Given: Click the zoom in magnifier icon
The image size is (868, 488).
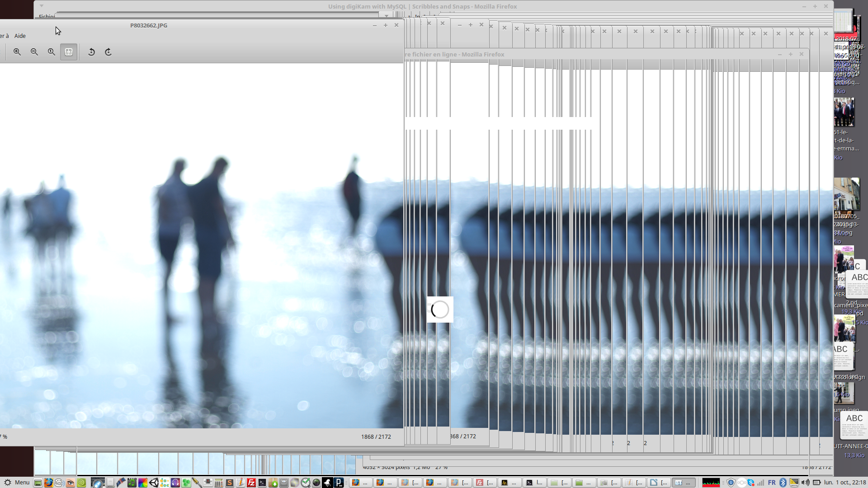Looking at the screenshot, I should click(x=17, y=52).
